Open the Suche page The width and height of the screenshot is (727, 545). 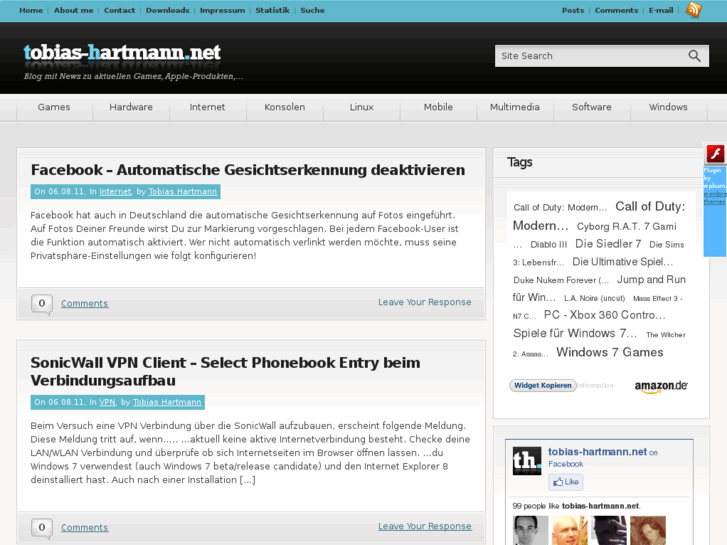[x=312, y=10]
